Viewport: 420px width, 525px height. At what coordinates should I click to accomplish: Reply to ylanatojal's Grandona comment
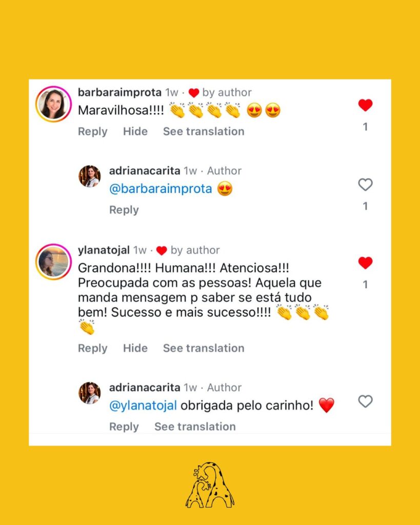[92, 348]
